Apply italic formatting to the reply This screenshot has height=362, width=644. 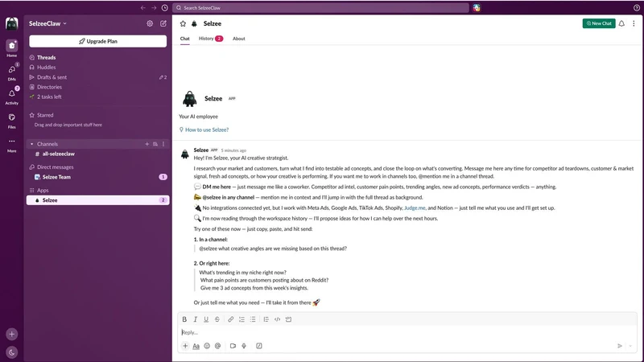click(196, 319)
